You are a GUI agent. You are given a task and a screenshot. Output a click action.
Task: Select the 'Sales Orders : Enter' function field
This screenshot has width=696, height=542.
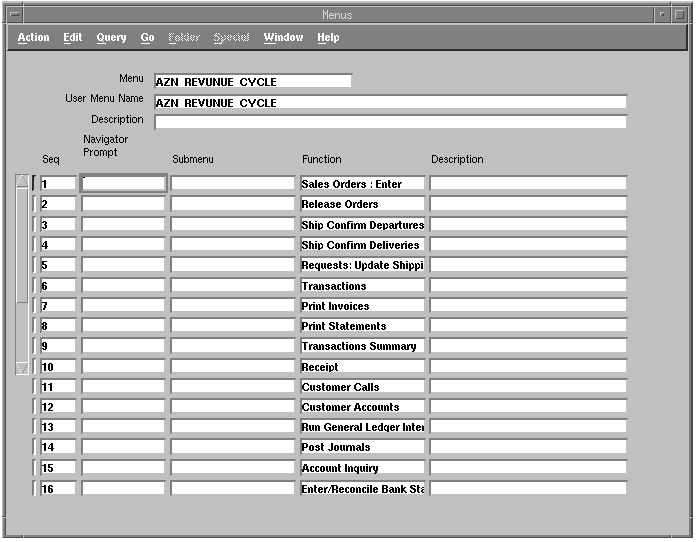(363, 183)
